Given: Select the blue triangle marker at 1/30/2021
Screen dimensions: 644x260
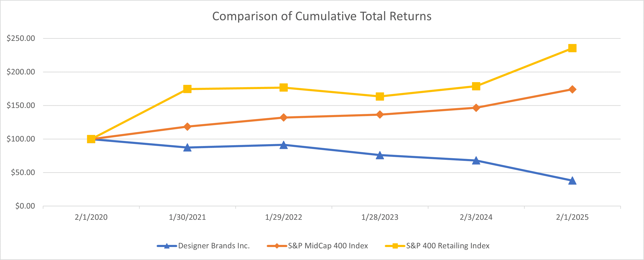Looking at the screenshot, I should [x=187, y=148].
